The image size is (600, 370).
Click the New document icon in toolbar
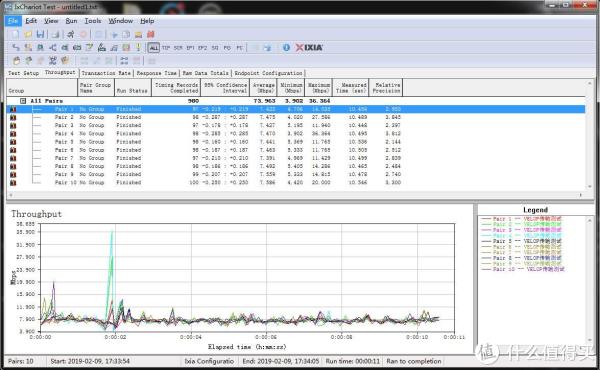(x=15, y=34)
